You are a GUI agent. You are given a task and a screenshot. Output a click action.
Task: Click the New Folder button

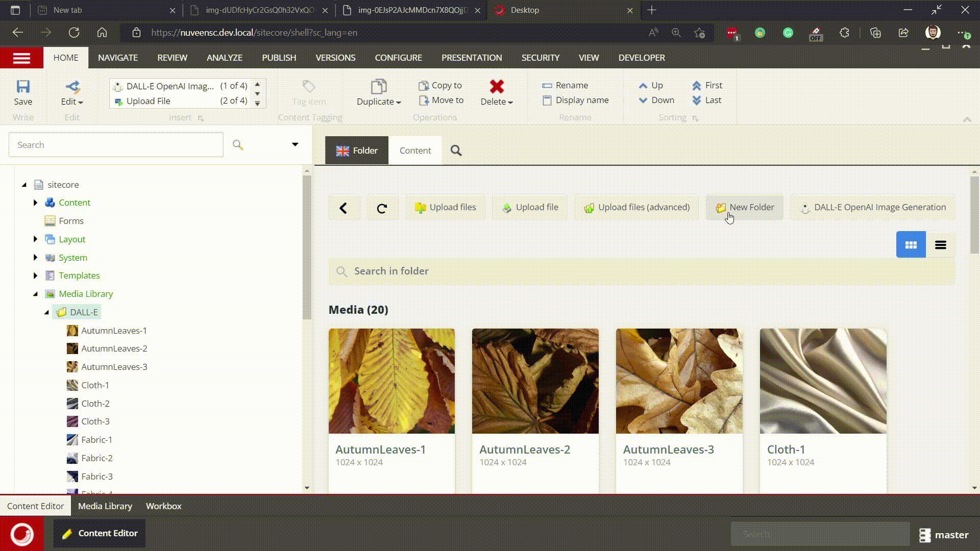pos(745,208)
